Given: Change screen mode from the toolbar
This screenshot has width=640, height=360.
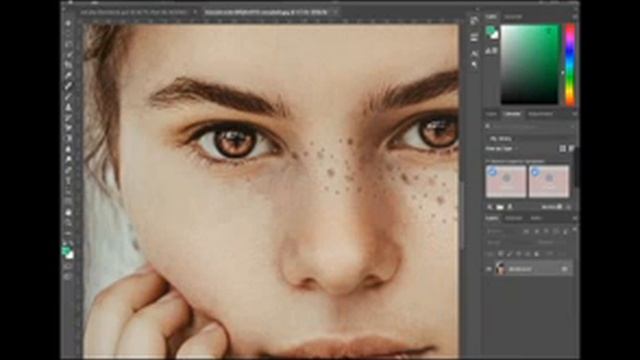Looking at the screenshot, I should point(68,277).
